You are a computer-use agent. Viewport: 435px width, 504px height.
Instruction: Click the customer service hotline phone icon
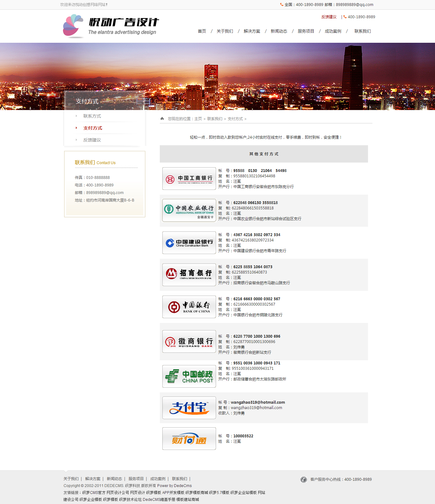[304, 479]
